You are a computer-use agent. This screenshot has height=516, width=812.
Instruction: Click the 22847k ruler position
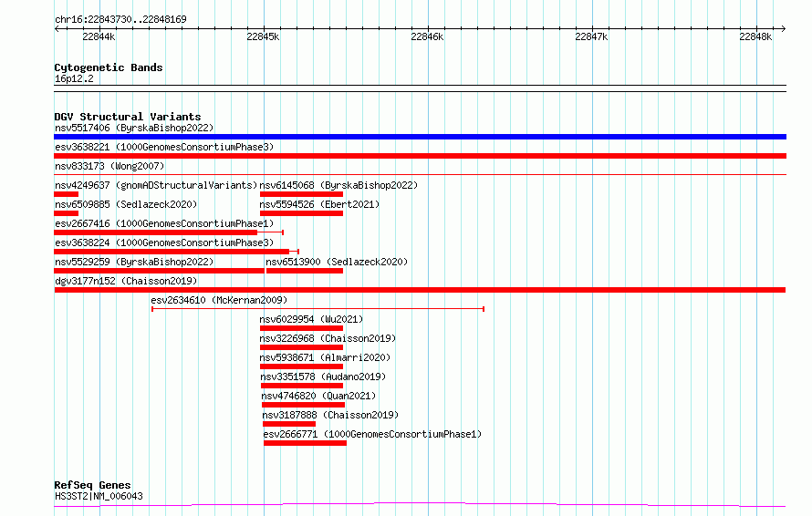tap(591, 36)
